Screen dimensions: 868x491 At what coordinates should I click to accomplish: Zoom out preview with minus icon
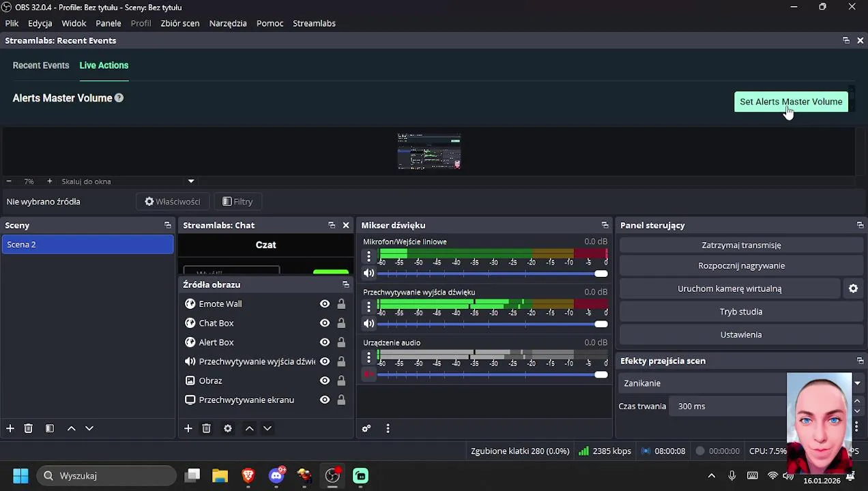tap(9, 181)
